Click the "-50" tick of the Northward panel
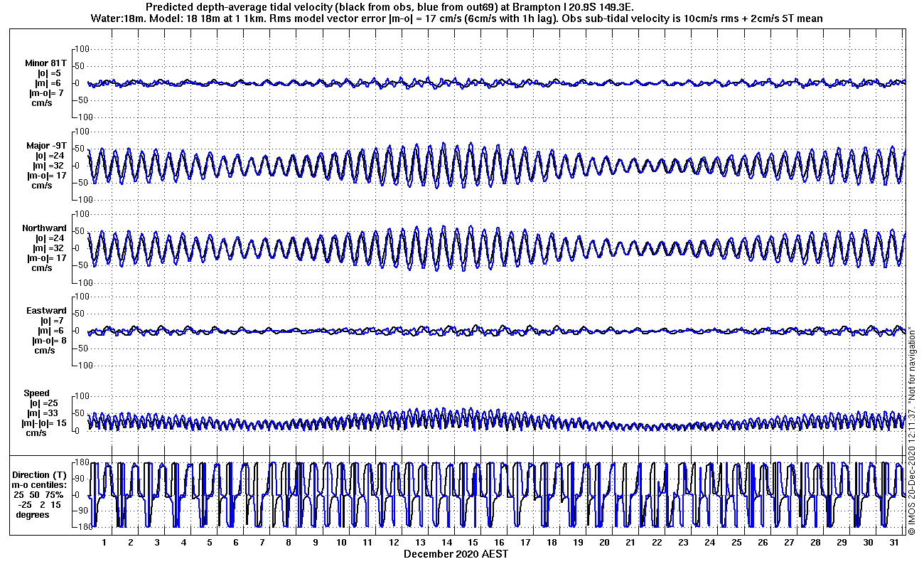The image size is (924, 569). point(81,265)
